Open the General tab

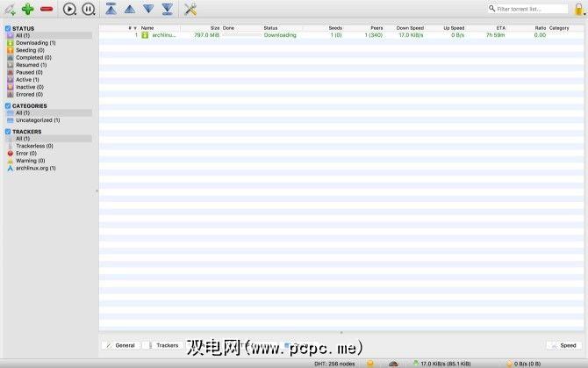pyautogui.click(x=120, y=345)
